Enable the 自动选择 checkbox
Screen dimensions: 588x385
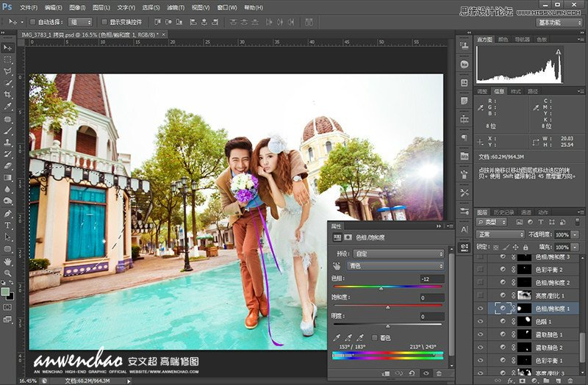32,22
